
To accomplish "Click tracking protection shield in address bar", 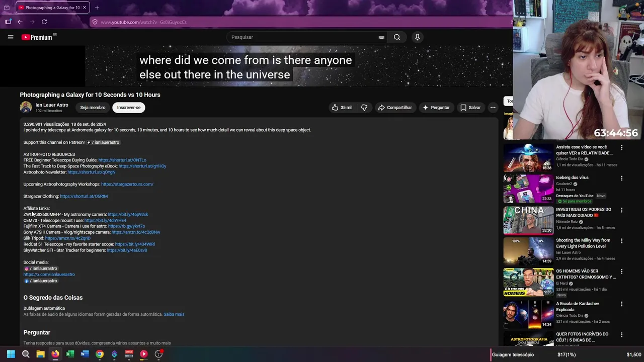I will click(95, 22).
